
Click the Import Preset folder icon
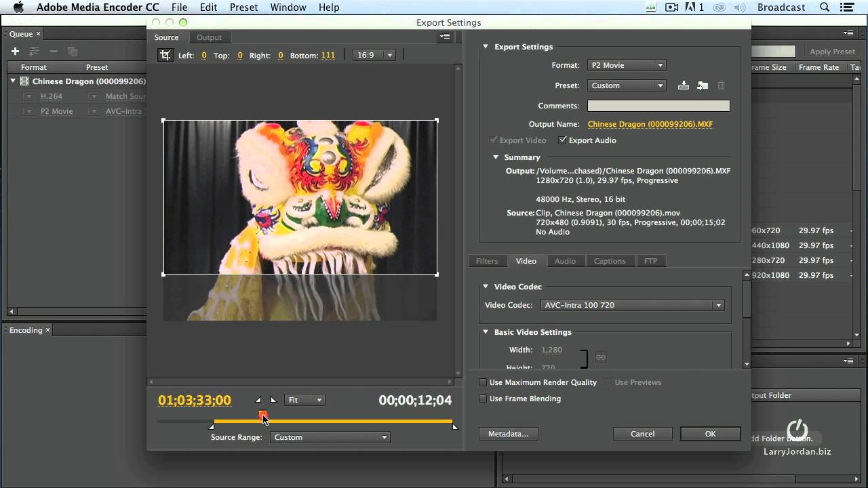pyautogui.click(x=703, y=85)
